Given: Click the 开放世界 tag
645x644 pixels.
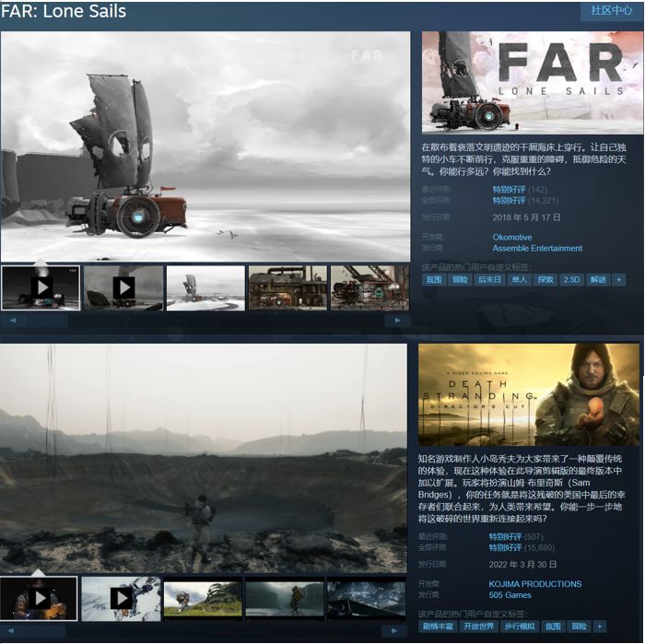Looking at the screenshot, I should point(478,626).
